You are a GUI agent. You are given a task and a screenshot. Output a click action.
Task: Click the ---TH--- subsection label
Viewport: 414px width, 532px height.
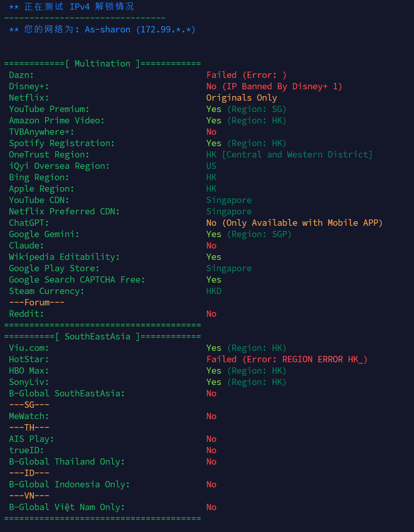click(29, 428)
